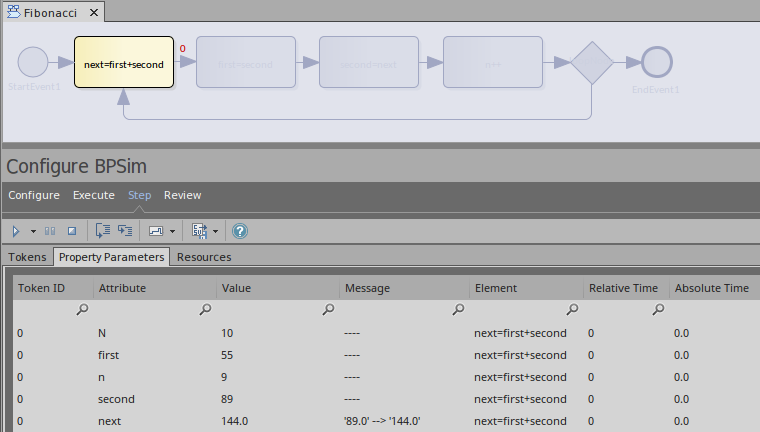
Task: Click the Step In icon
Action: coord(103,231)
